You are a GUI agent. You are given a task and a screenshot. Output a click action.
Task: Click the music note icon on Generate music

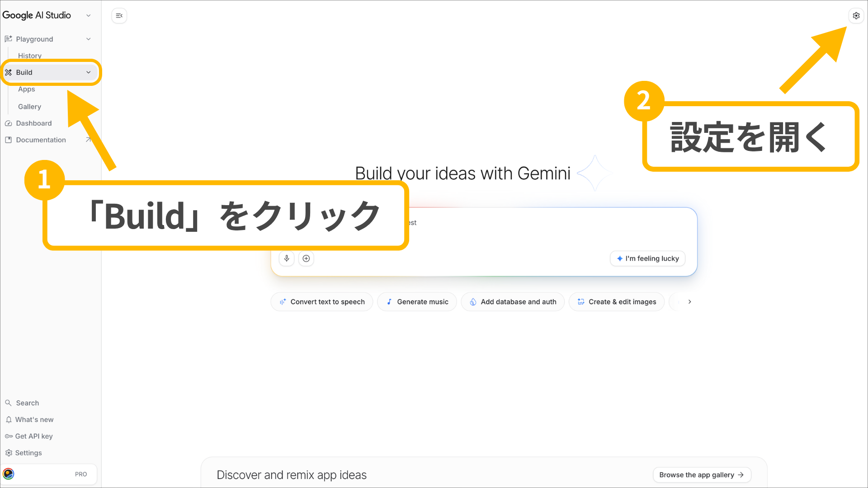(389, 302)
